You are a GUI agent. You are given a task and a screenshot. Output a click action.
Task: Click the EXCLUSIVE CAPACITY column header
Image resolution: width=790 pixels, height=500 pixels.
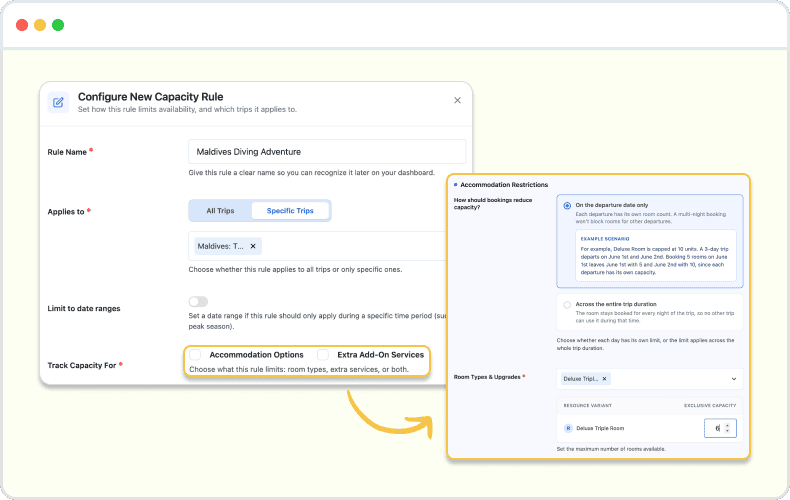click(710, 406)
